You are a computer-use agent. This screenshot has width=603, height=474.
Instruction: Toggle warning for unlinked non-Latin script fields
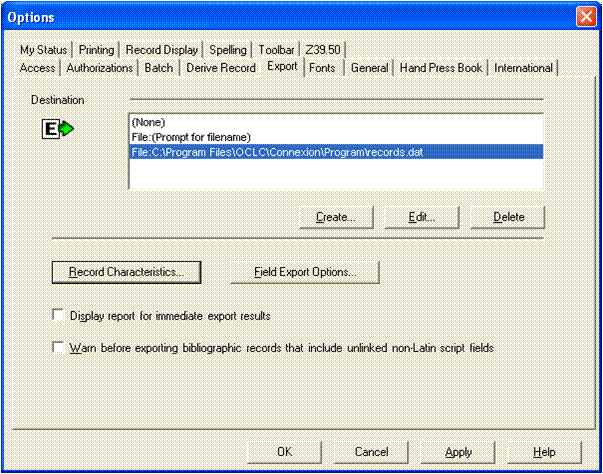click(58, 348)
